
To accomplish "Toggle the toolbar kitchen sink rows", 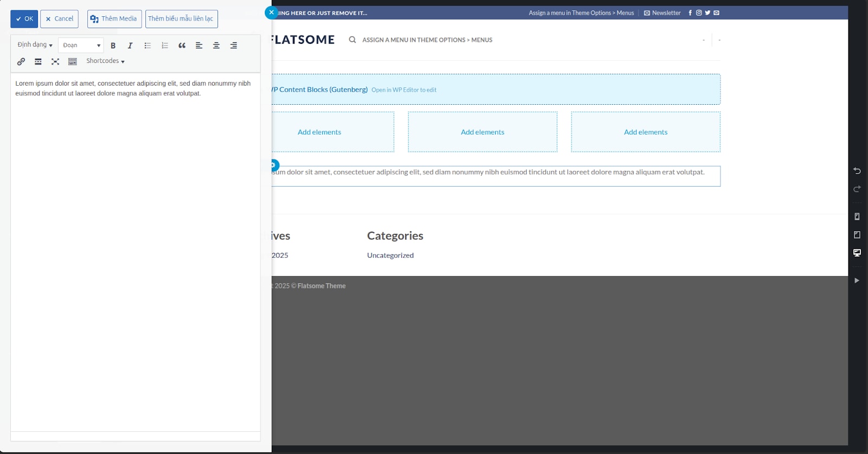I will pos(73,61).
